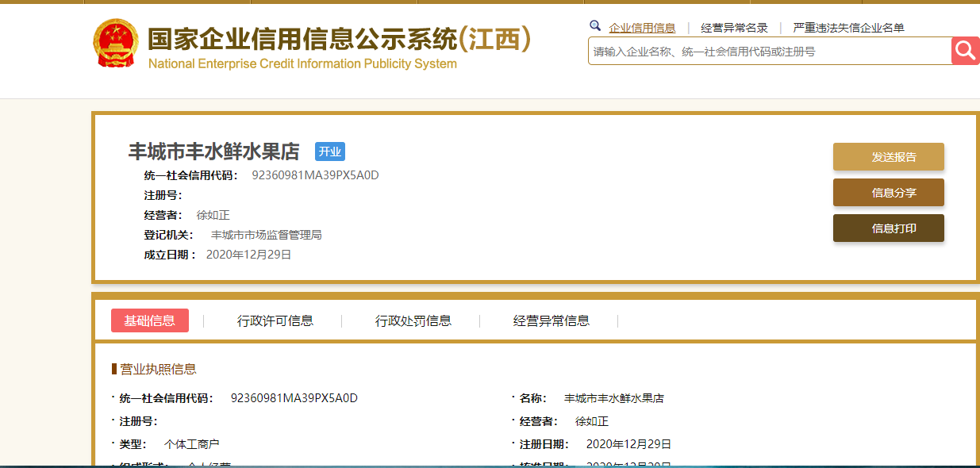Click establishment date 2020年12月29日 in header
This screenshot has width=980, height=468.
[249, 255]
